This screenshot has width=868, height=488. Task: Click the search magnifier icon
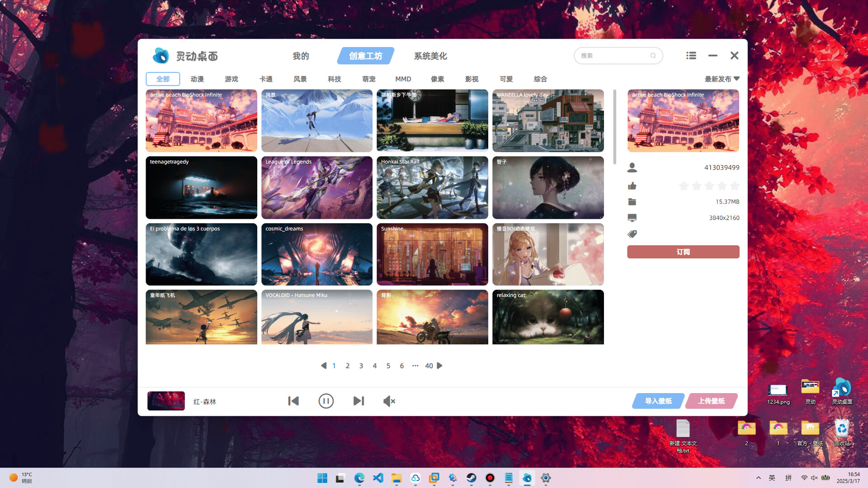pos(653,56)
